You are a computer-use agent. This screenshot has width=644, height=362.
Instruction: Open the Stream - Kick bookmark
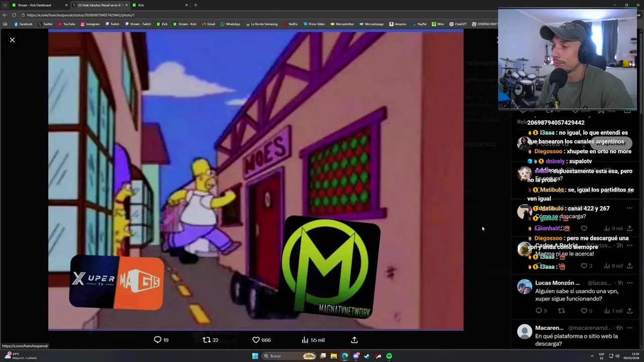185,24
